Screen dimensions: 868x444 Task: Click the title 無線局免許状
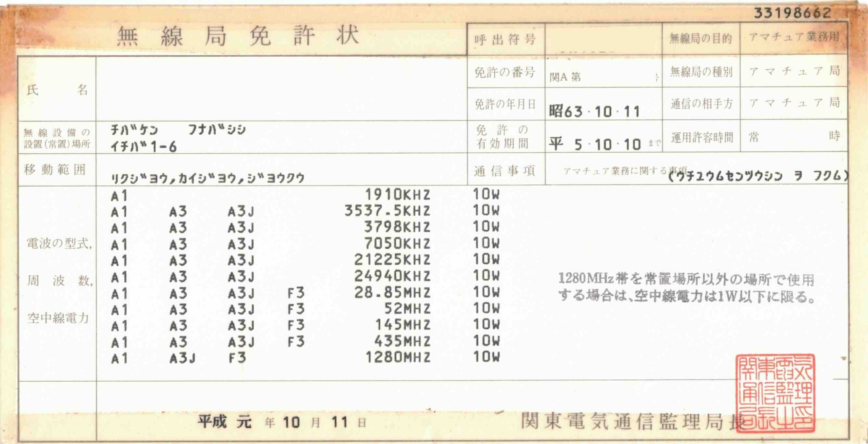point(238,36)
